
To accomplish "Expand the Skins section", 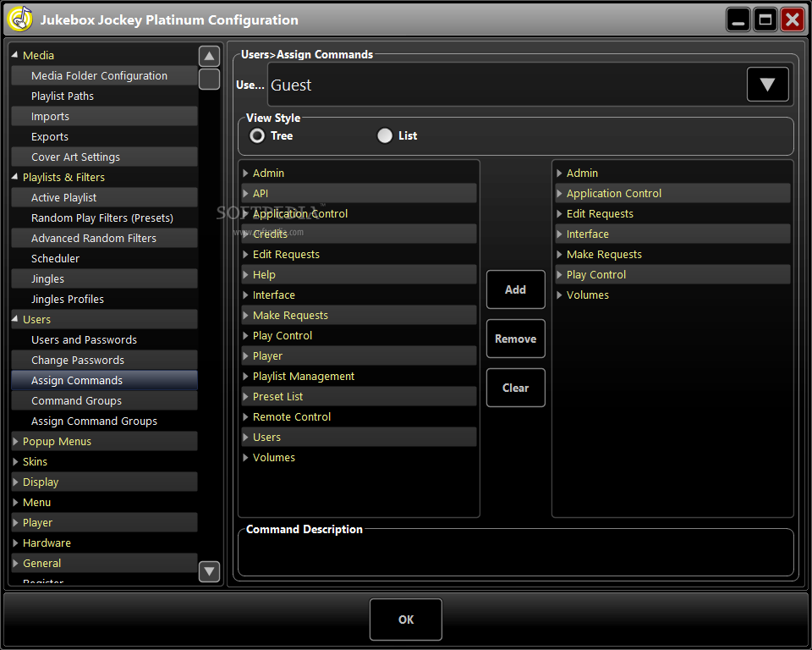I will [x=15, y=462].
